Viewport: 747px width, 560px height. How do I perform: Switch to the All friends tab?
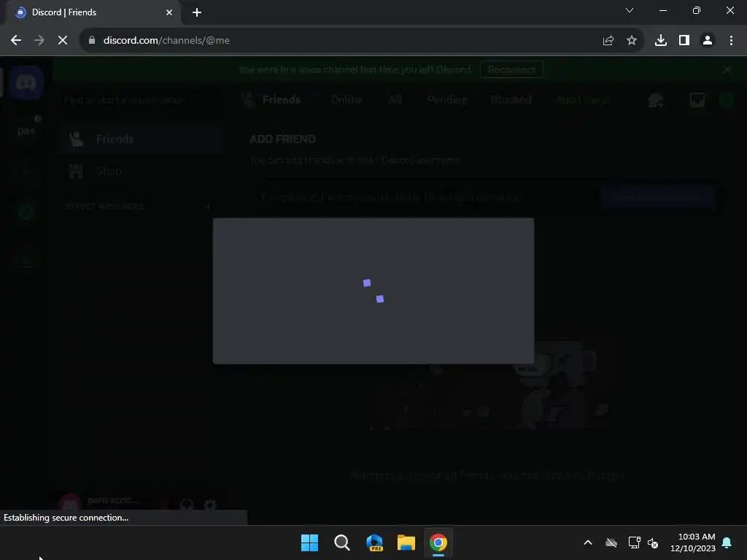tap(395, 99)
